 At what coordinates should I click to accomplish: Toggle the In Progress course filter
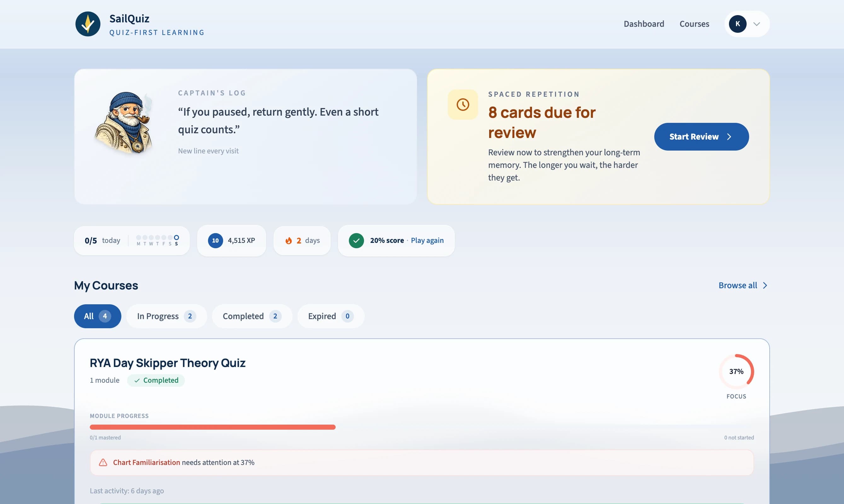166,316
